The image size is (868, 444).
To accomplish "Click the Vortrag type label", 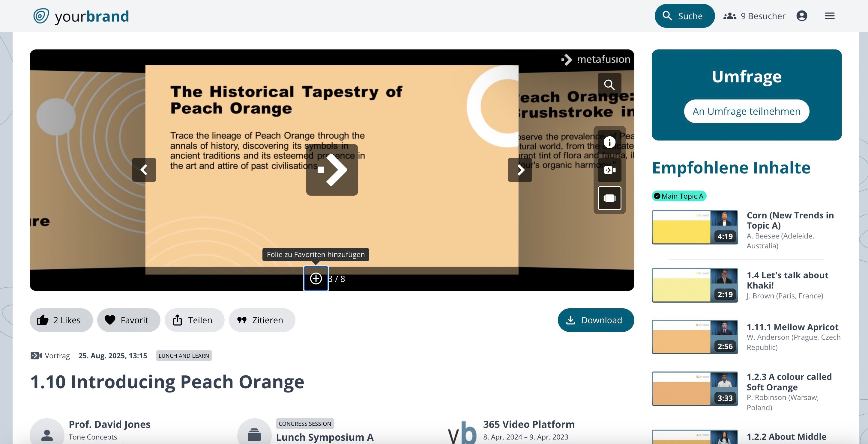I will click(x=50, y=355).
